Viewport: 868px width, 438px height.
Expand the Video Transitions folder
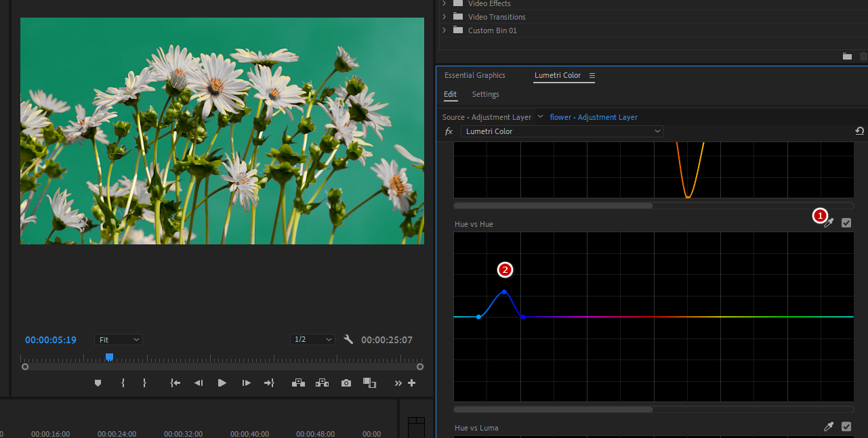445,17
